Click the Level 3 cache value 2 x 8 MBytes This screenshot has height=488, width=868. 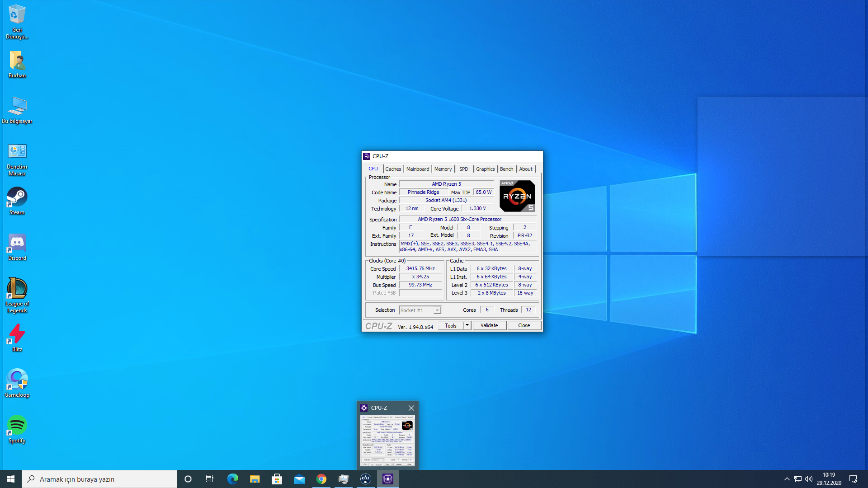(492, 293)
